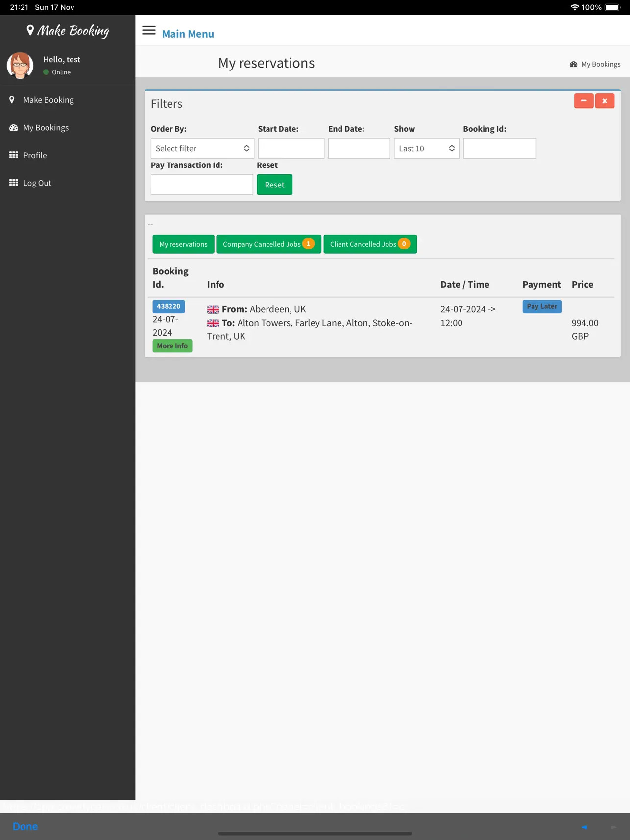Click the Start Date input field
The width and height of the screenshot is (630, 840).
[291, 148]
